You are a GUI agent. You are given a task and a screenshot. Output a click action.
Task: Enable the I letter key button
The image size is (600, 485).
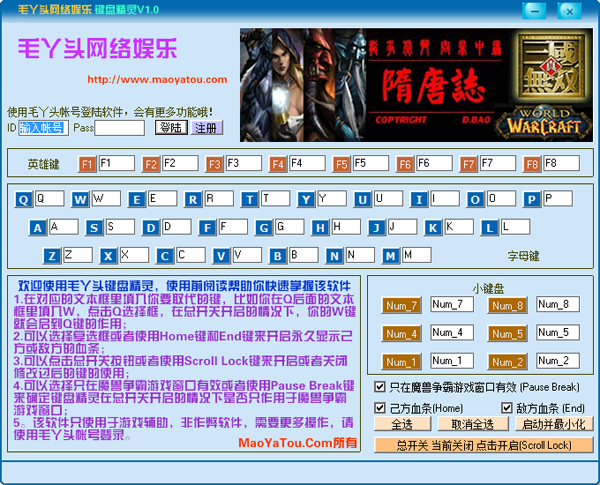pos(419,199)
